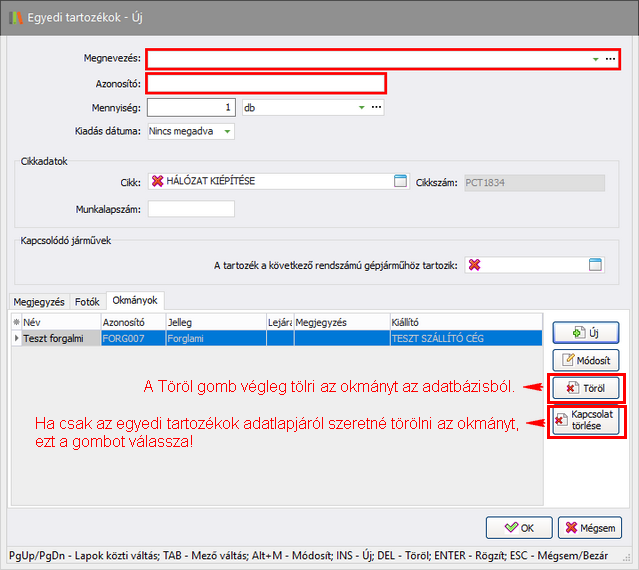639x570 pixels.
Task: Click the ellipsis button beside db unit
Action: (x=377, y=107)
